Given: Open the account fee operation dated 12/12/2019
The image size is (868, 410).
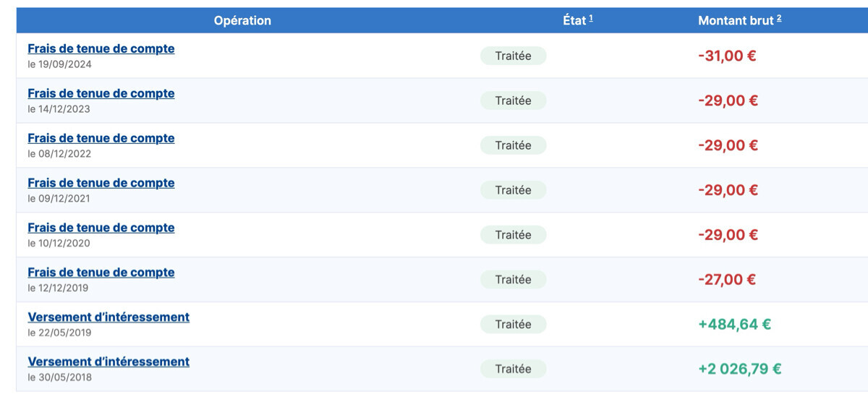Looking at the screenshot, I should [101, 273].
